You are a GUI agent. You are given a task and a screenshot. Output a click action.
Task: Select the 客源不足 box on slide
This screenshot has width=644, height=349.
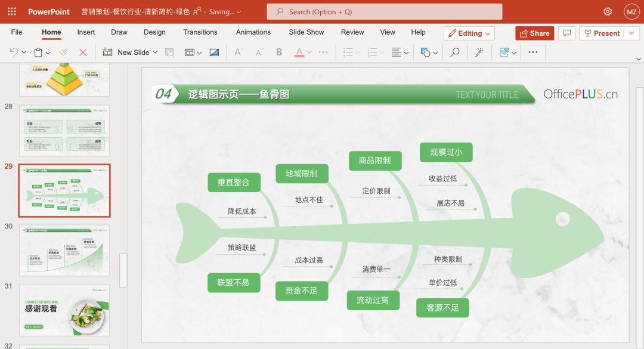442,307
